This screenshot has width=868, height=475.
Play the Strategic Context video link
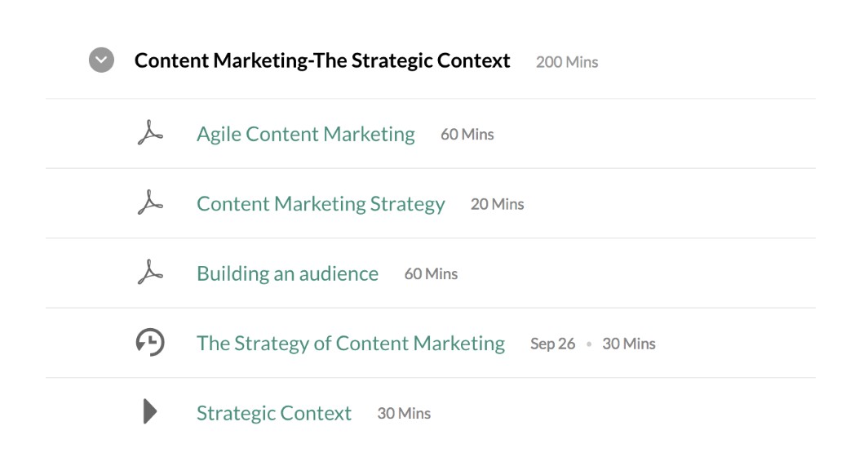[274, 413]
